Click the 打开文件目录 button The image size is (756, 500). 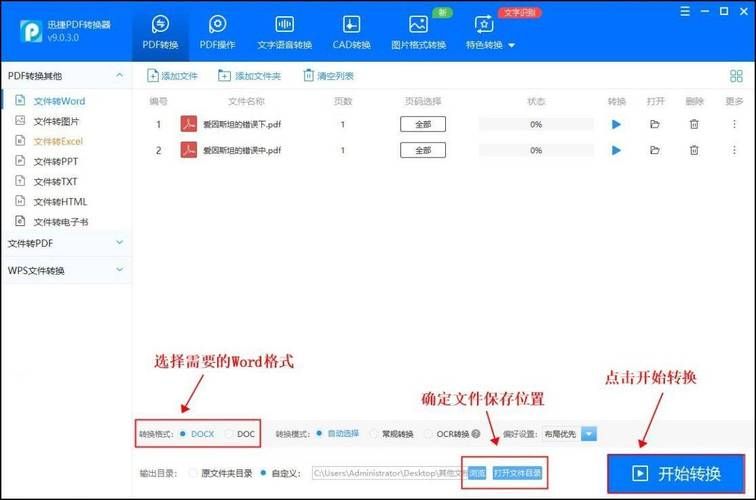click(516, 472)
